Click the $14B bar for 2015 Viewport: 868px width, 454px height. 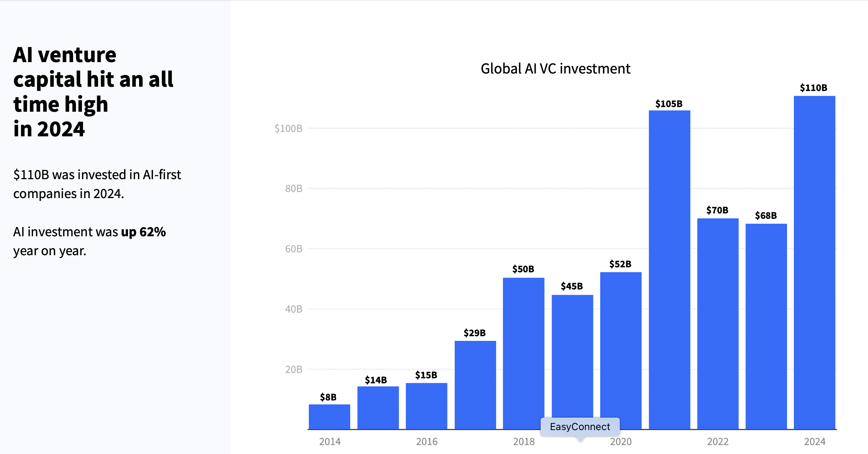pyautogui.click(x=378, y=408)
